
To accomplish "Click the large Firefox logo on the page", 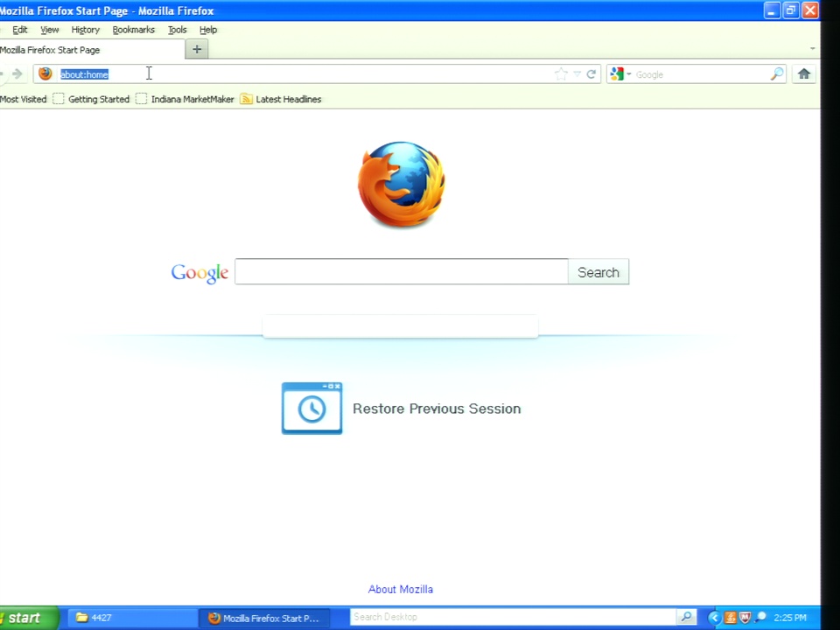I will 402,185.
